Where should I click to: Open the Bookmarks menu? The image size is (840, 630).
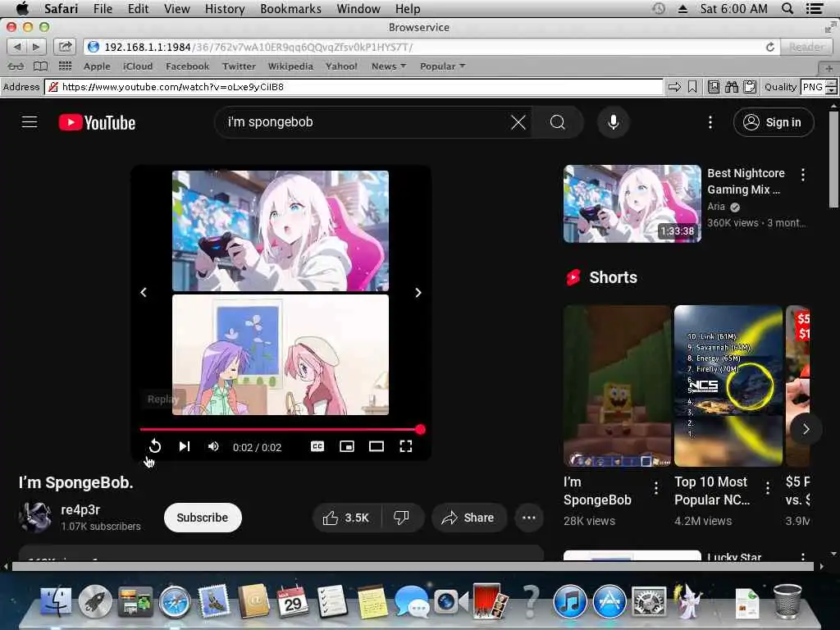point(290,8)
